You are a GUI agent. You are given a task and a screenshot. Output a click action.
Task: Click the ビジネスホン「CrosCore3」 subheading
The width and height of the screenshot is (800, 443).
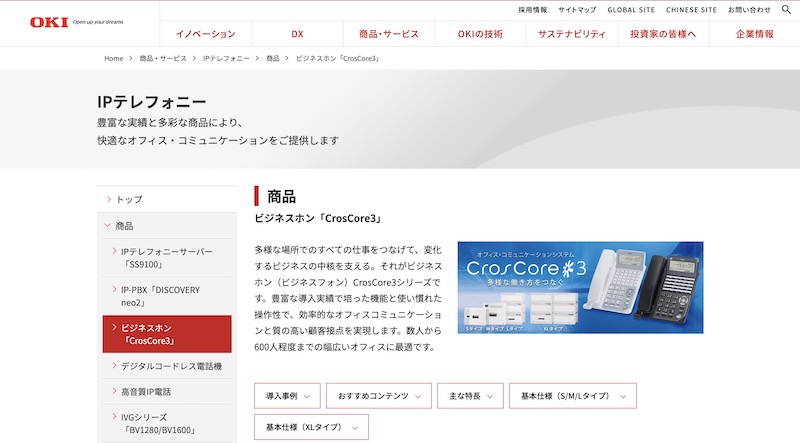[318, 218]
